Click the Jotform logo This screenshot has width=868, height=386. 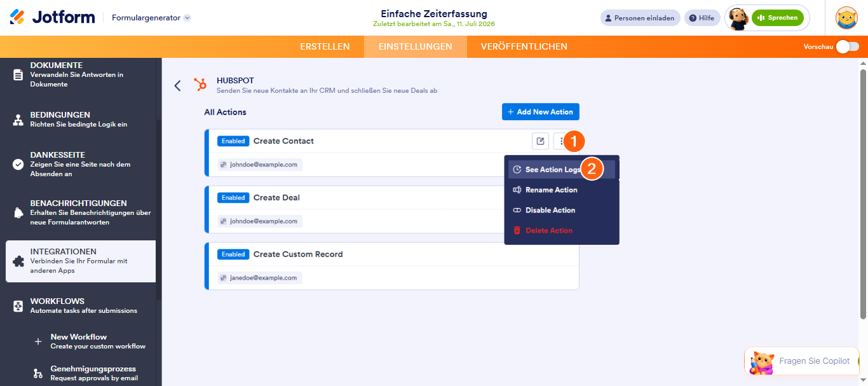52,17
